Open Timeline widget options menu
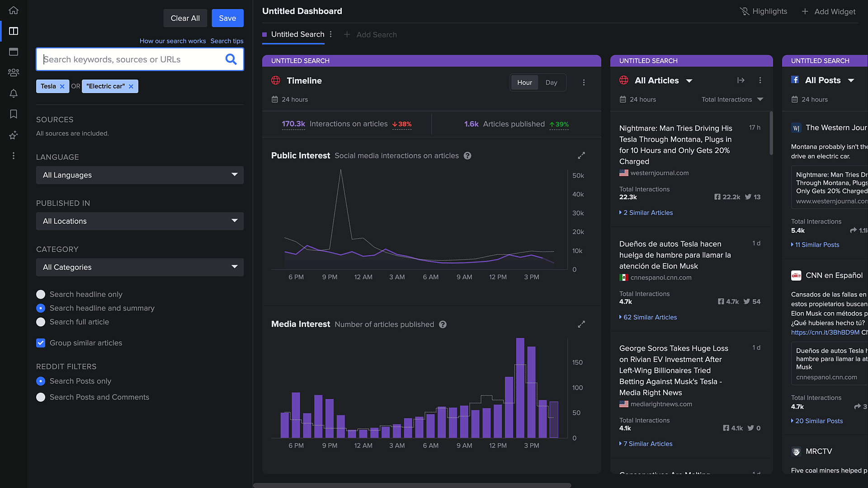868x488 pixels. pos(584,82)
